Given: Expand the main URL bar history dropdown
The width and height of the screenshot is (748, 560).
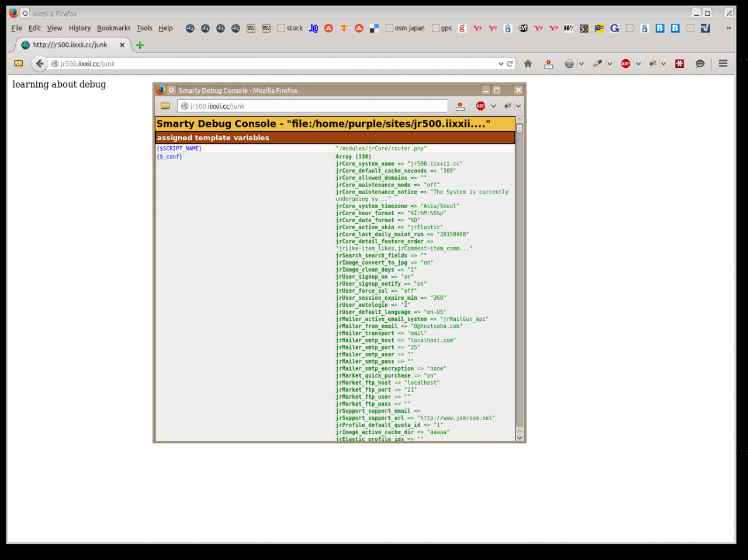Looking at the screenshot, I should pyautogui.click(x=501, y=64).
